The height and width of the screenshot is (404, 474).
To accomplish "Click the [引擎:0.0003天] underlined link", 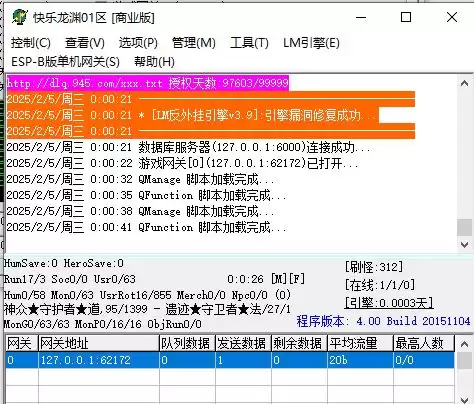I will 389,303.
